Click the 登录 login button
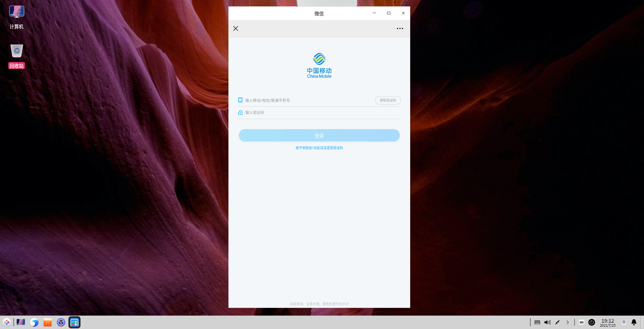This screenshot has width=644, height=329. click(x=319, y=135)
